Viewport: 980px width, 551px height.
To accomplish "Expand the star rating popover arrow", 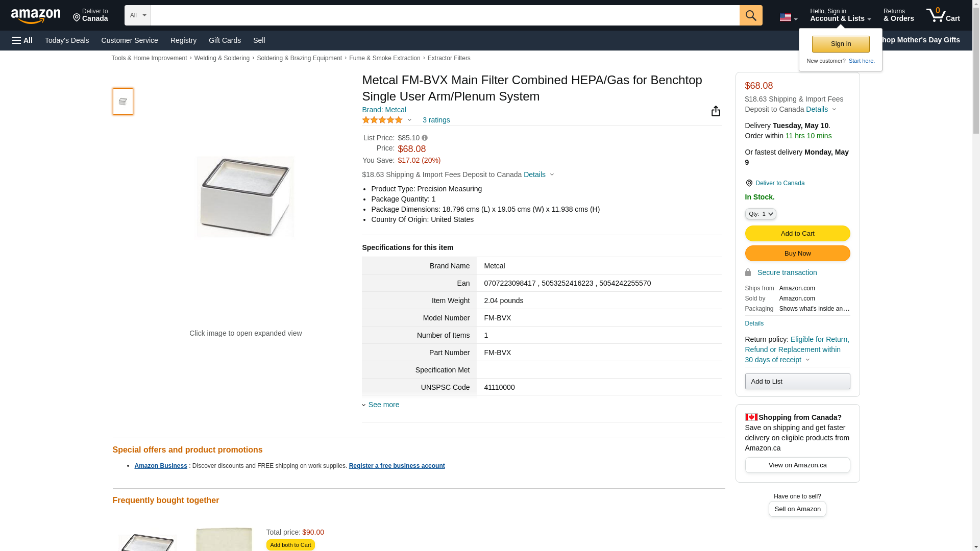I will pos(409,120).
